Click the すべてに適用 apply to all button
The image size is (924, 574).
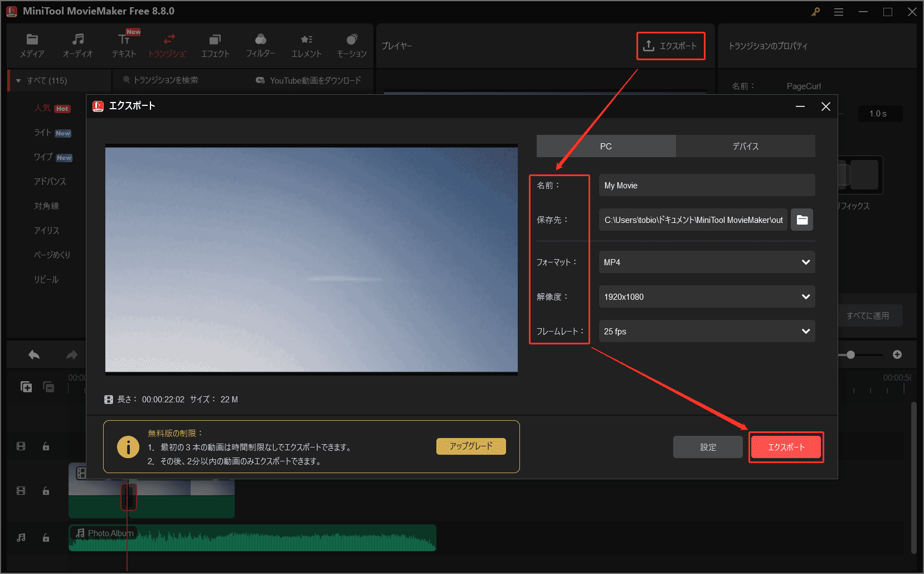868,315
